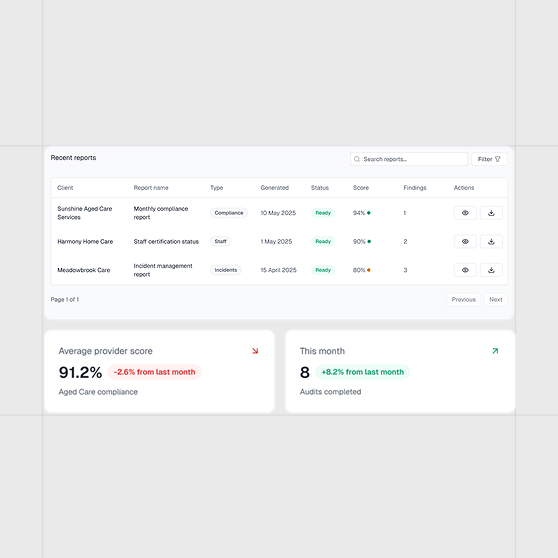Download the Staff certification status report
558x558 pixels.
tap(491, 241)
